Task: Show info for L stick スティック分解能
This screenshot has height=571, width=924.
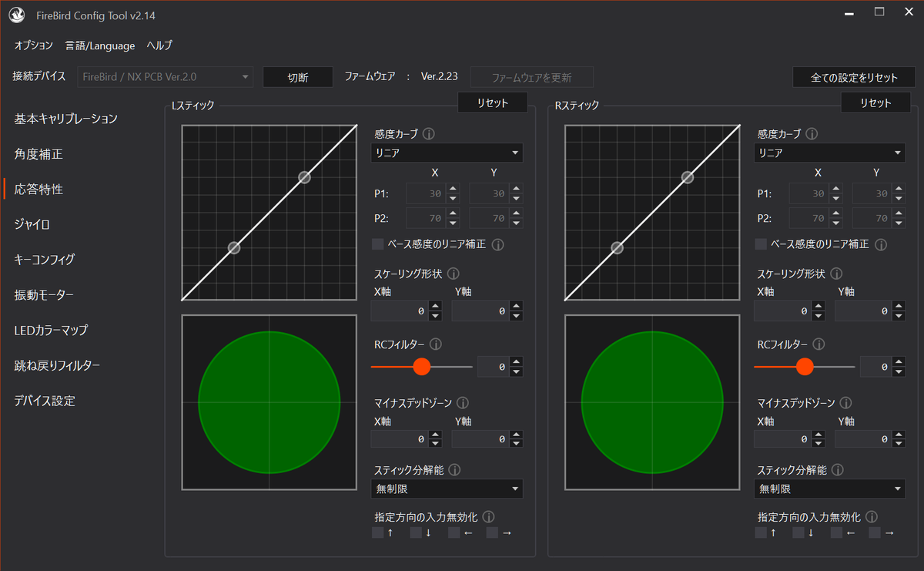Action: [454, 469]
